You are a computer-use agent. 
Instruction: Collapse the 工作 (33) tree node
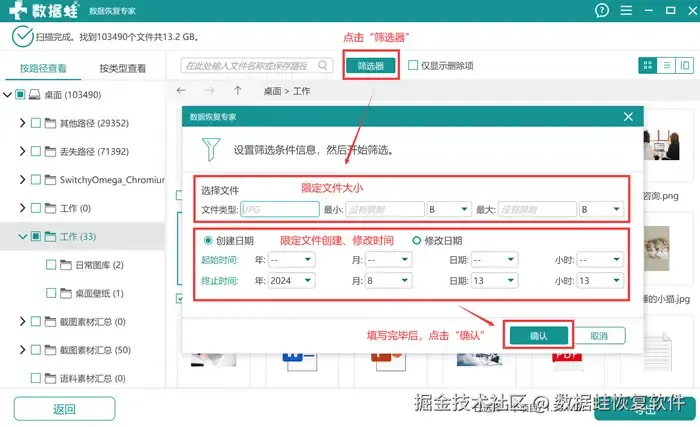click(22, 236)
